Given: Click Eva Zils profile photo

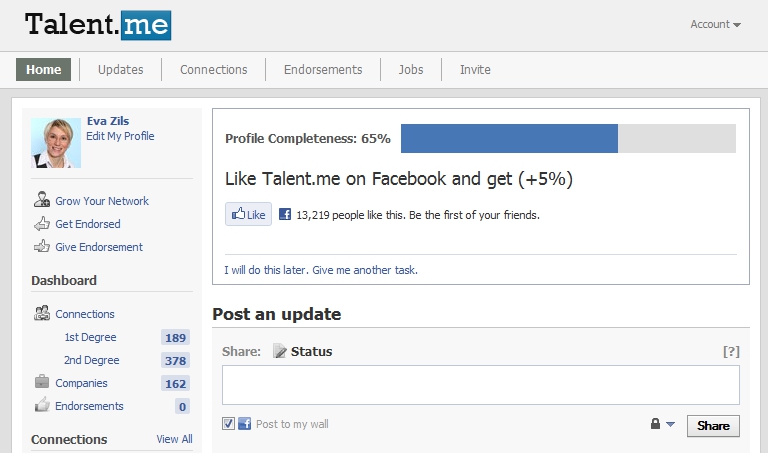Looking at the screenshot, I should [56, 143].
